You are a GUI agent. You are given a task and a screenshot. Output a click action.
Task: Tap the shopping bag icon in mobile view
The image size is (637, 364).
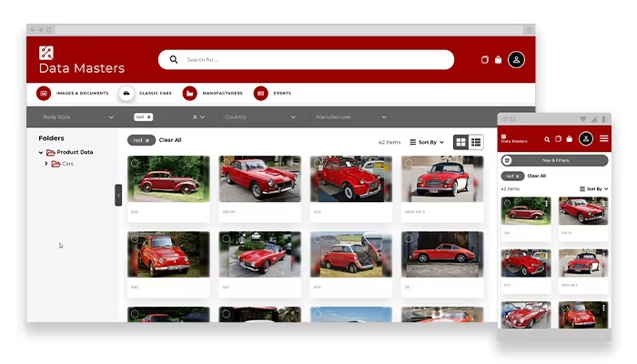(x=569, y=139)
